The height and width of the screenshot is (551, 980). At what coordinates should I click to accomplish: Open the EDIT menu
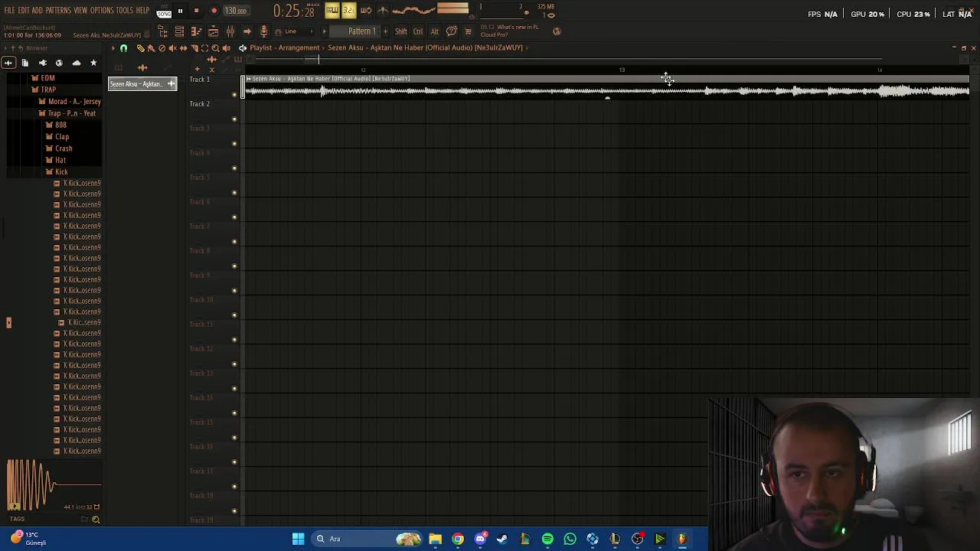point(24,11)
